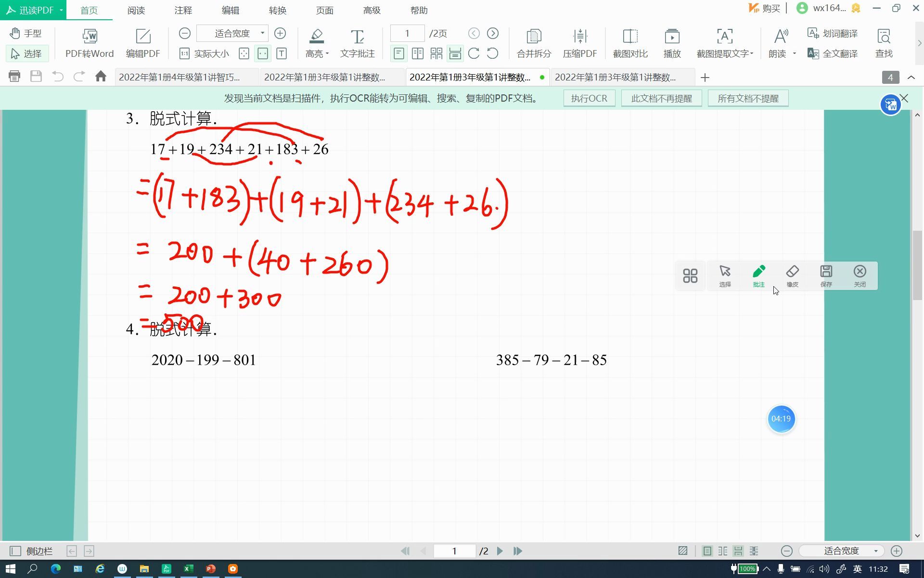
Task: Open the 注释 menu tab
Action: pos(183,10)
